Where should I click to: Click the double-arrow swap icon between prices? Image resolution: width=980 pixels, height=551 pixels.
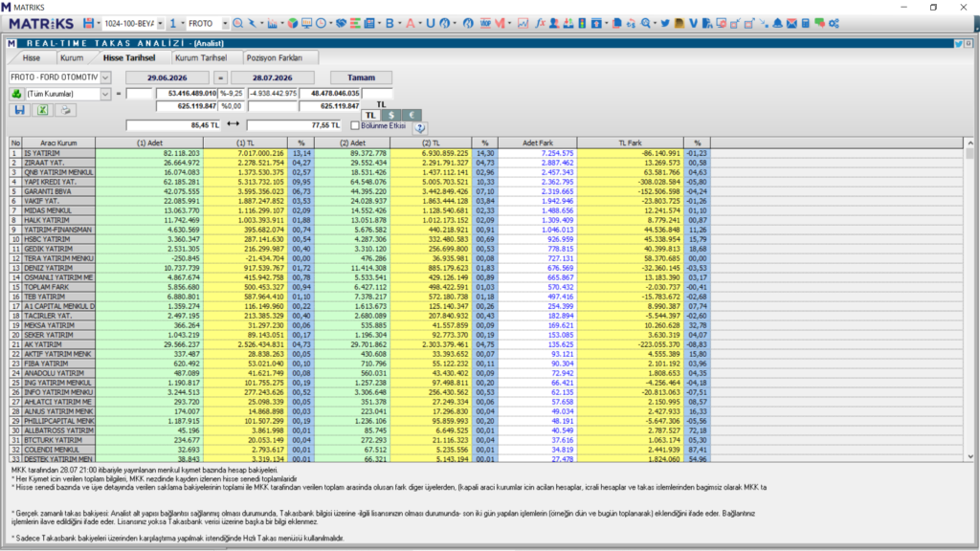pyautogui.click(x=234, y=124)
